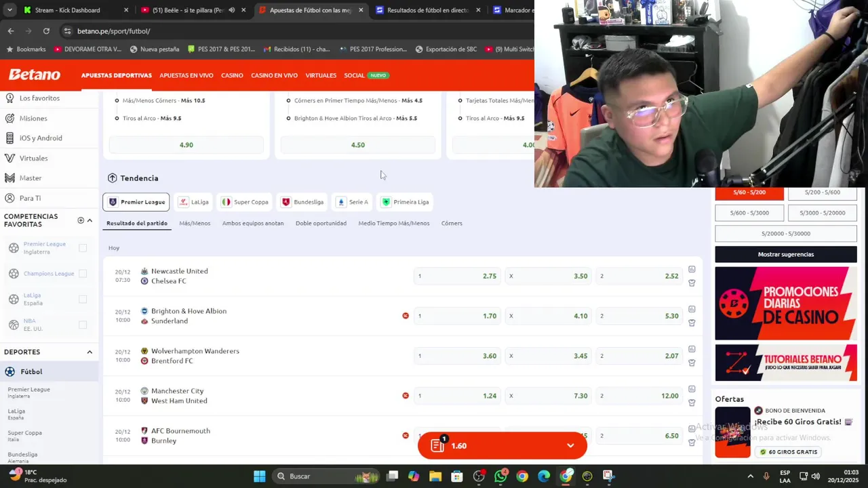Open File Explorer from the taskbar
Screen dimensions: 868x488
pos(435,476)
